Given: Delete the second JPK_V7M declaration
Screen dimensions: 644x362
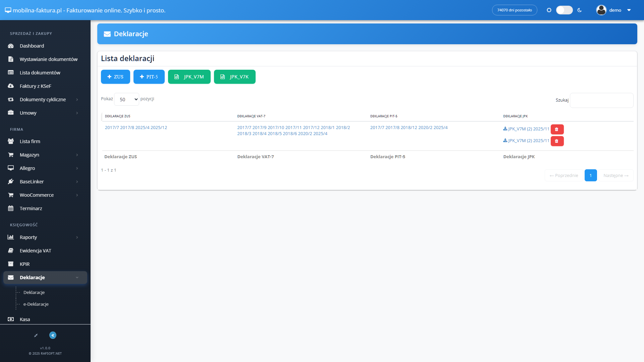Looking at the screenshot, I should click(x=557, y=141).
